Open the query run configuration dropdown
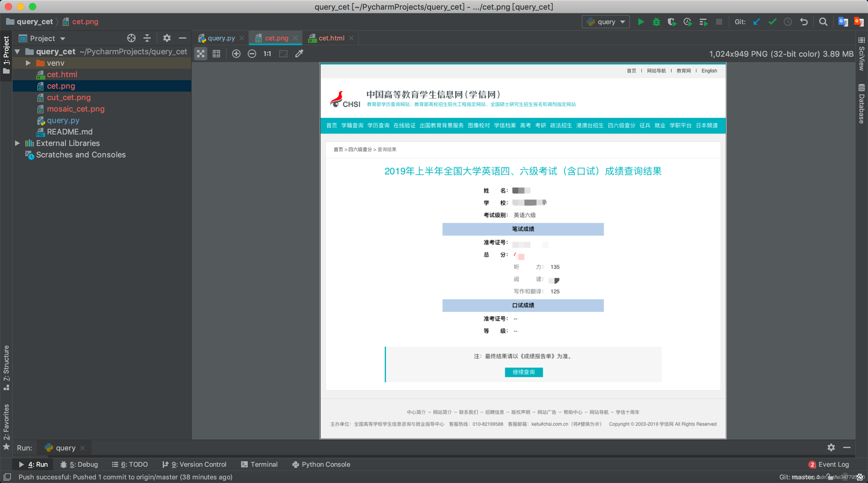The image size is (868, 483). pos(605,22)
